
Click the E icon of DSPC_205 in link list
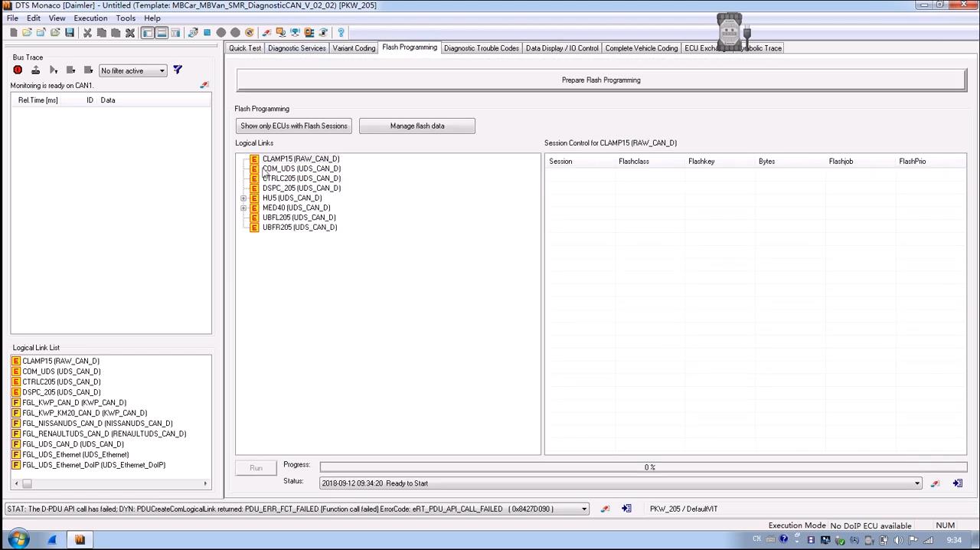tap(16, 392)
